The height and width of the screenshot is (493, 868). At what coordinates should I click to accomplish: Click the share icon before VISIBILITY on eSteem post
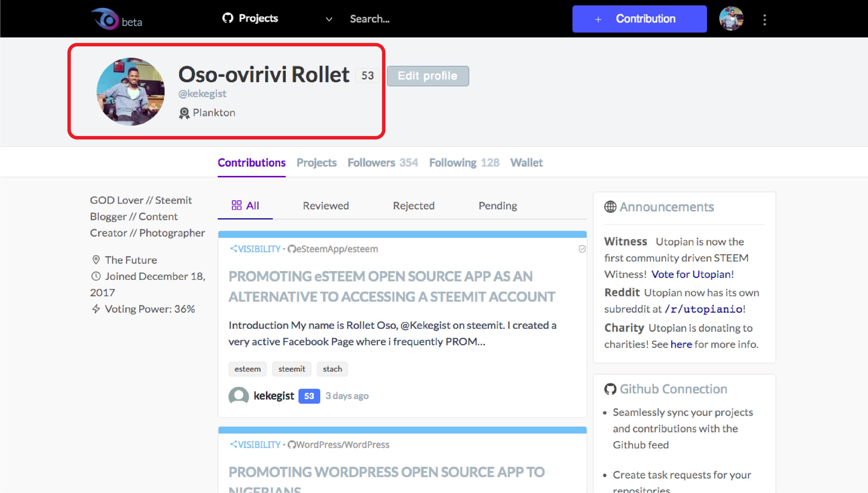(234, 249)
